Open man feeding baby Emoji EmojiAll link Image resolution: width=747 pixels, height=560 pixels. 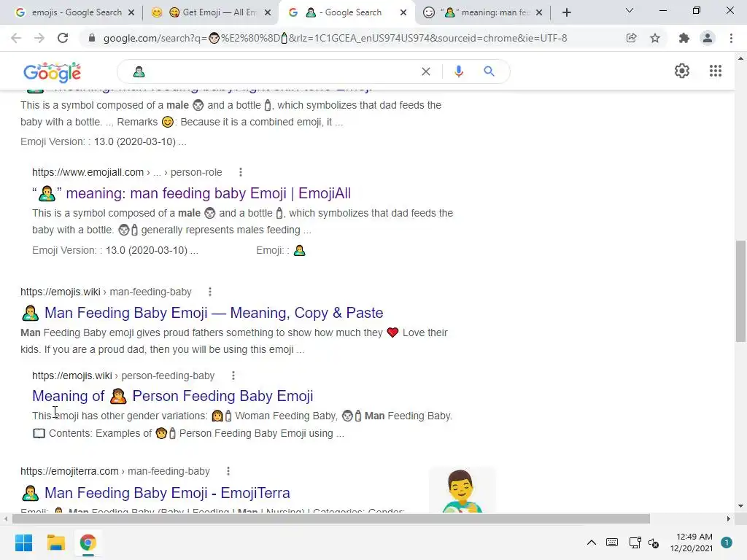coord(192,193)
